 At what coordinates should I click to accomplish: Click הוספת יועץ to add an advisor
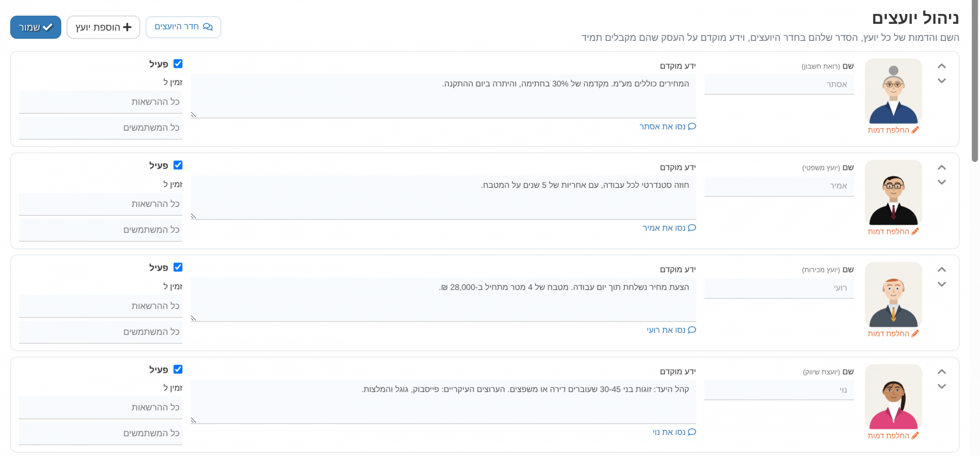pos(103,27)
